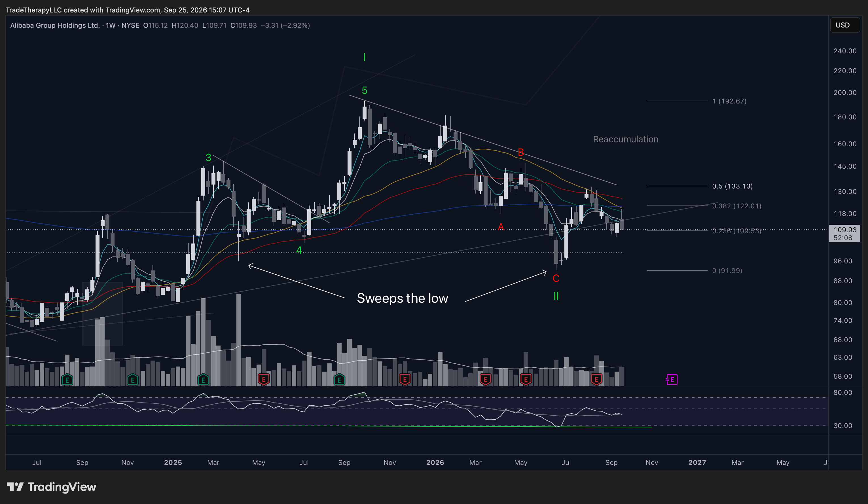Open the green earnings marker near Nov 2024
Screen dimensions: 868x504
(x=133, y=380)
